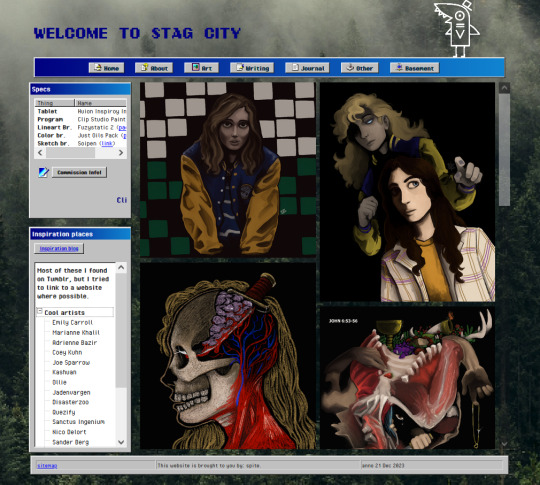Collapse the Cool artists tree node
The height and width of the screenshot is (485, 540).
pyautogui.click(x=40, y=311)
